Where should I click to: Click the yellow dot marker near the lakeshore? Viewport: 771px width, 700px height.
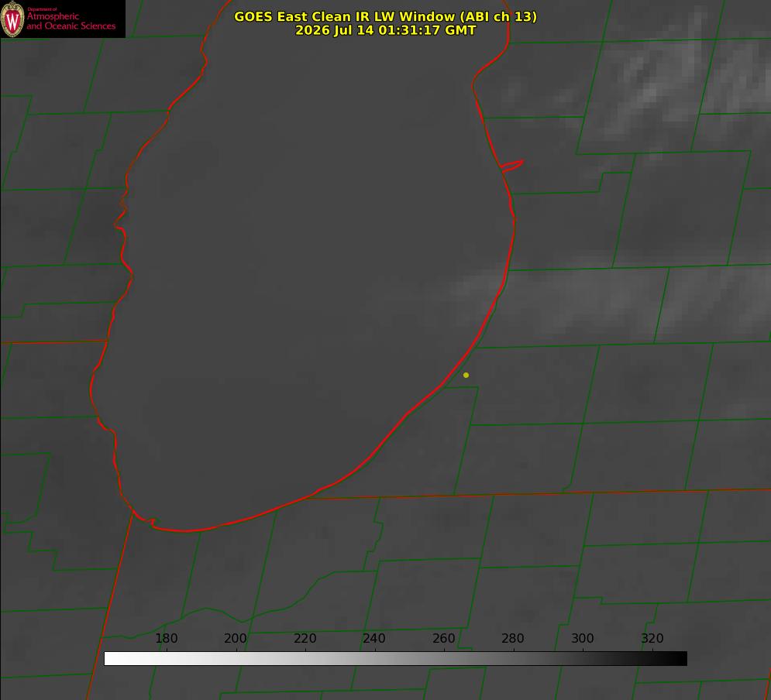coord(466,375)
